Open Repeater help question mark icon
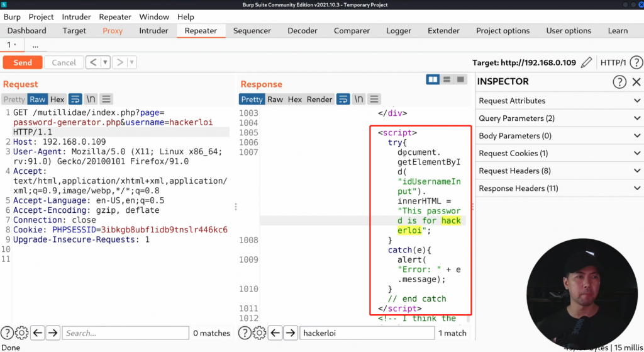 coord(636,62)
